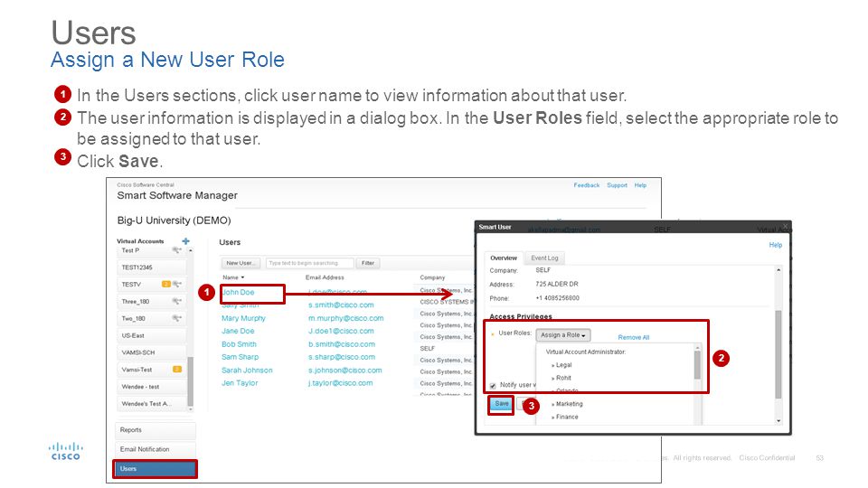This screenshot has width=868, height=488.
Task: Open the Assign a Role dropdown
Action: [563, 335]
